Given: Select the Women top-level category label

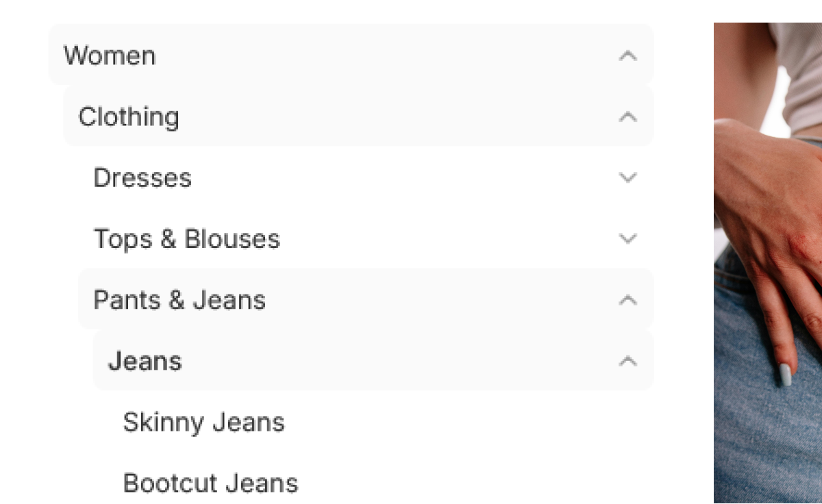Looking at the screenshot, I should click(110, 55).
